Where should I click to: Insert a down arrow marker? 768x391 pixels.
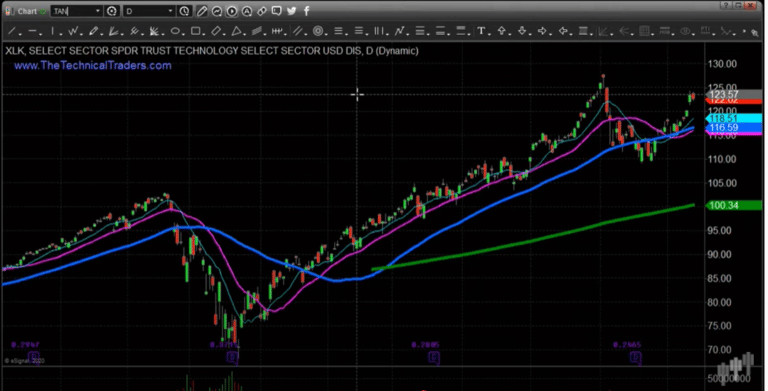[522, 31]
